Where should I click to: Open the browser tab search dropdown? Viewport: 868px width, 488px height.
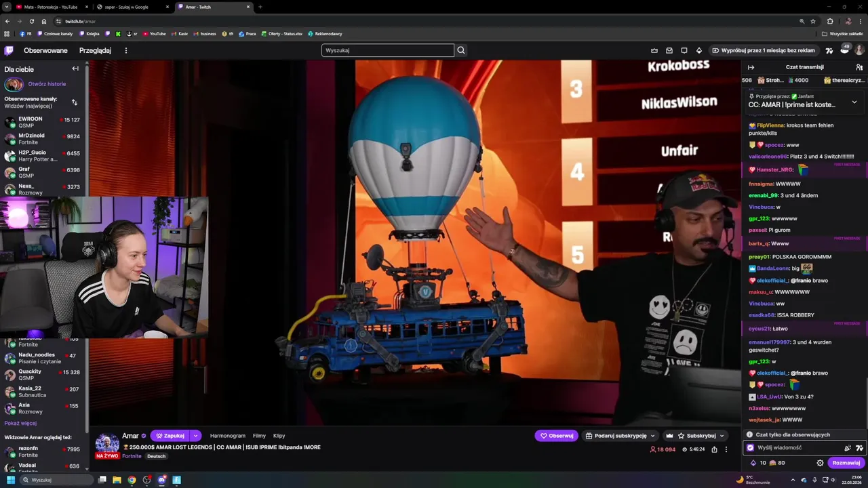(x=7, y=7)
